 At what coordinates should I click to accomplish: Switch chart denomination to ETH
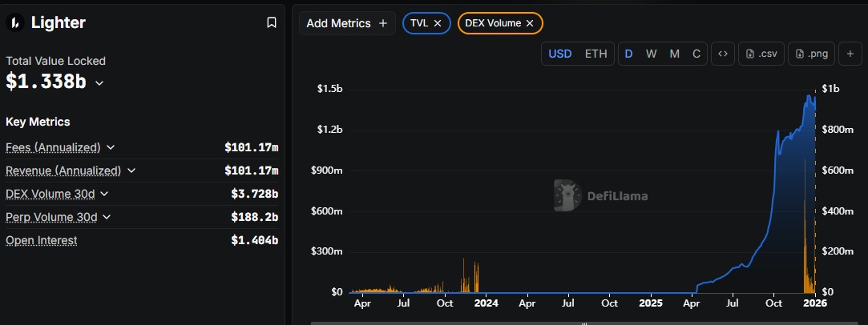point(595,54)
